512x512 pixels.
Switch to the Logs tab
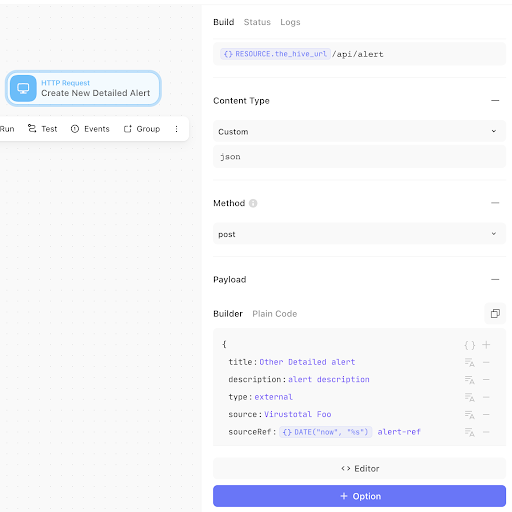(290, 22)
